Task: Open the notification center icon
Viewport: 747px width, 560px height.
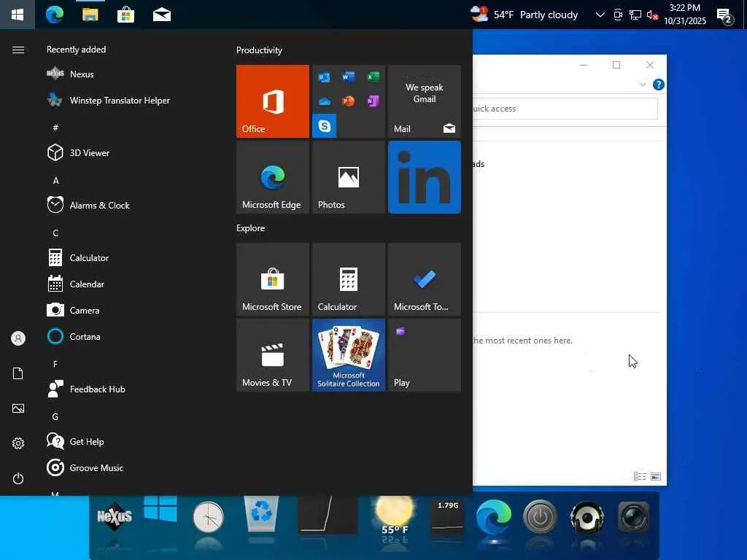Action: pos(725,16)
